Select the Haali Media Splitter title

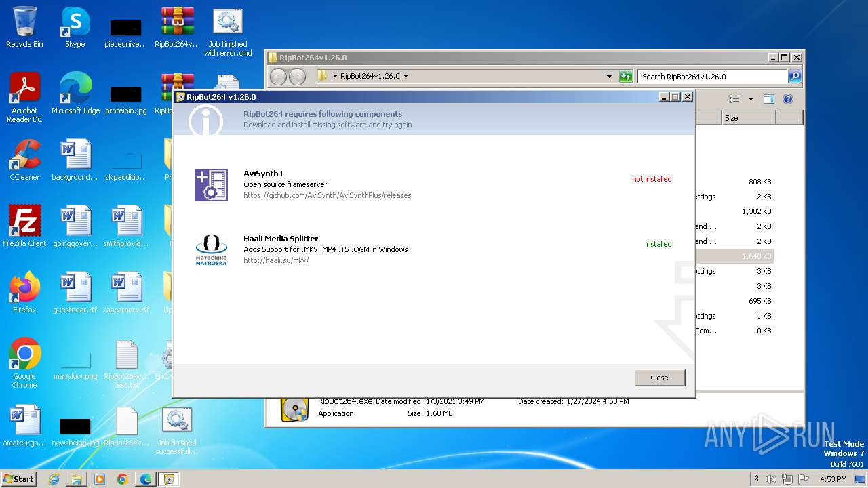pyautogui.click(x=281, y=239)
